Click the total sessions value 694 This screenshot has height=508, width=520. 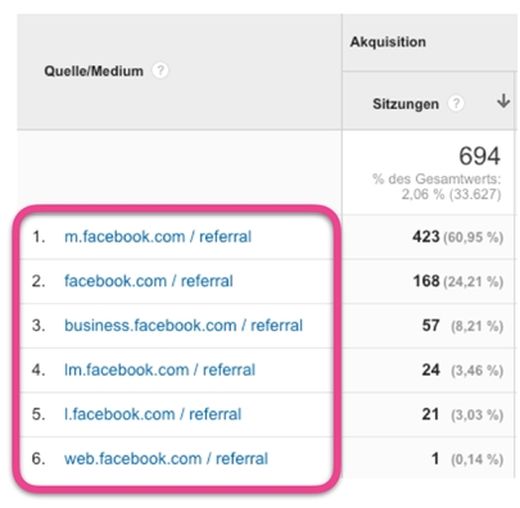pos(479,156)
